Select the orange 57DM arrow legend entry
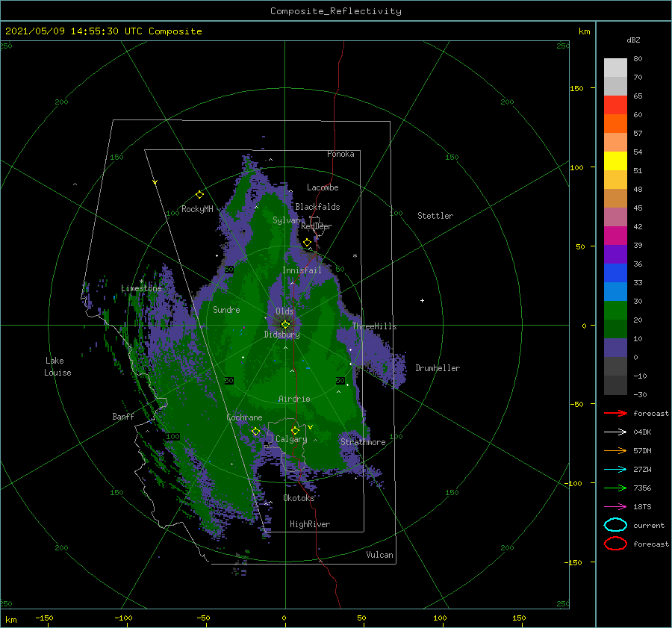This screenshot has height=628, width=672. [x=615, y=450]
